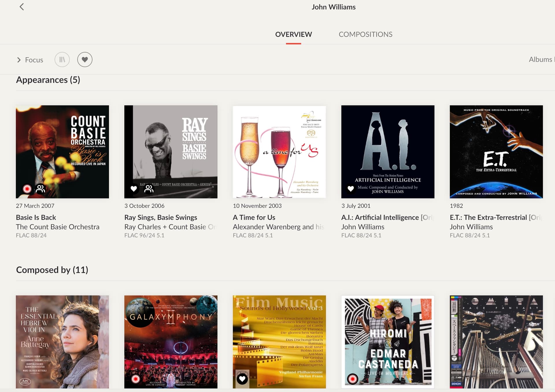Viewport: 555px width, 392px height.
Task: Open the A.I. Artificial Intelligence cover
Action: (388, 152)
